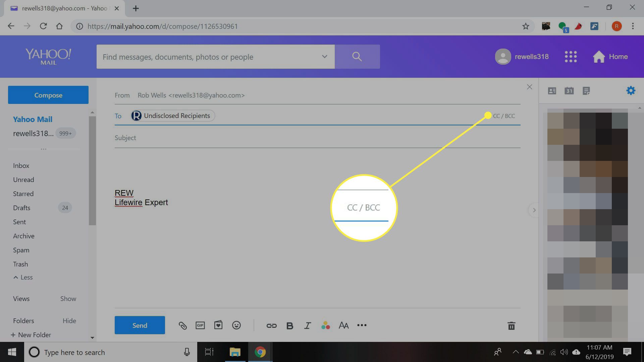This screenshot has height=362, width=644.
Task: Expand the CC / BCC field
Action: click(x=504, y=116)
